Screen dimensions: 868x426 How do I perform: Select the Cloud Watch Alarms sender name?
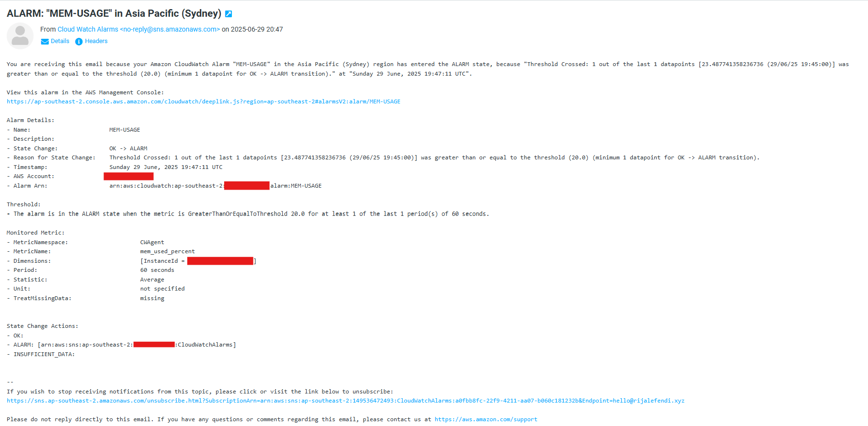click(88, 29)
